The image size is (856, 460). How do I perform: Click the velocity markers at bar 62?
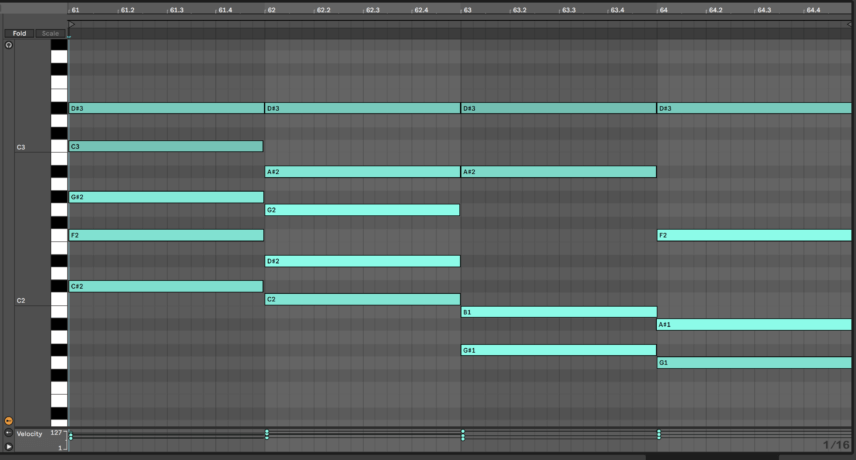267,434
